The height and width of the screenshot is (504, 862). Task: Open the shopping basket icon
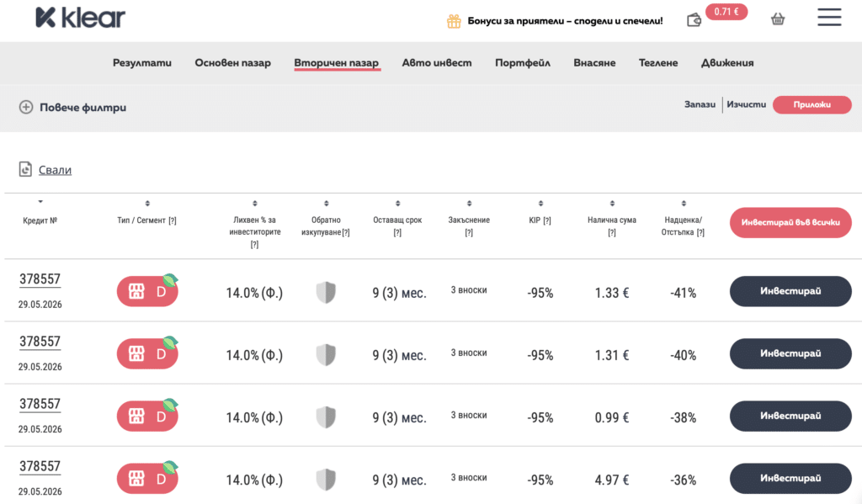coord(777,20)
